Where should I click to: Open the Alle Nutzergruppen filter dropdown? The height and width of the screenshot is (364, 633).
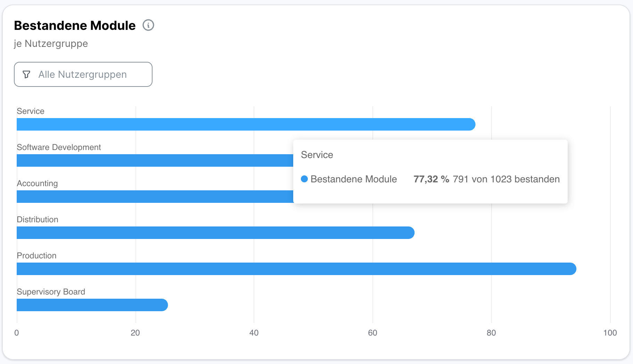tap(83, 74)
